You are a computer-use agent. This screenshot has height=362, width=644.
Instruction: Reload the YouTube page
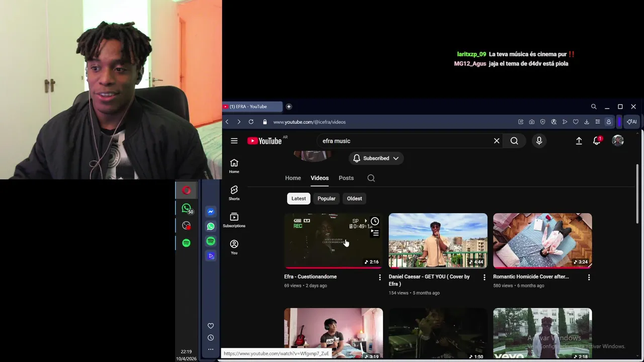pos(251,122)
